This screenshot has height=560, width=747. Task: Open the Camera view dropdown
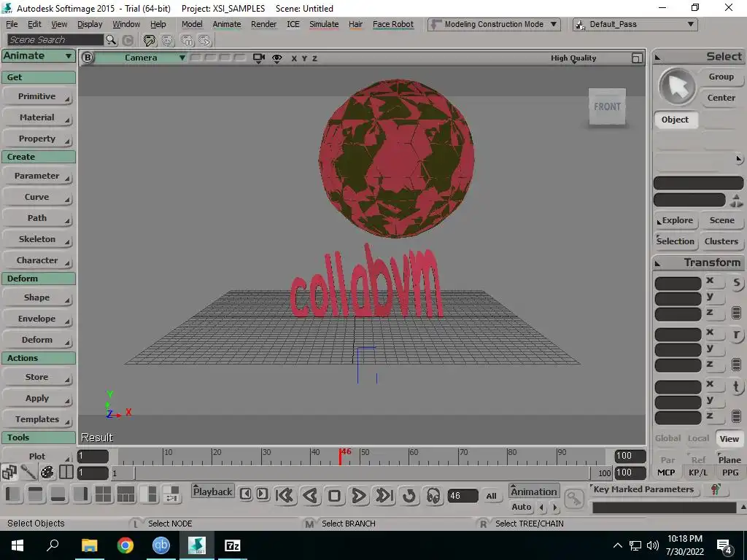pyautogui.click(x=141, y=58)
